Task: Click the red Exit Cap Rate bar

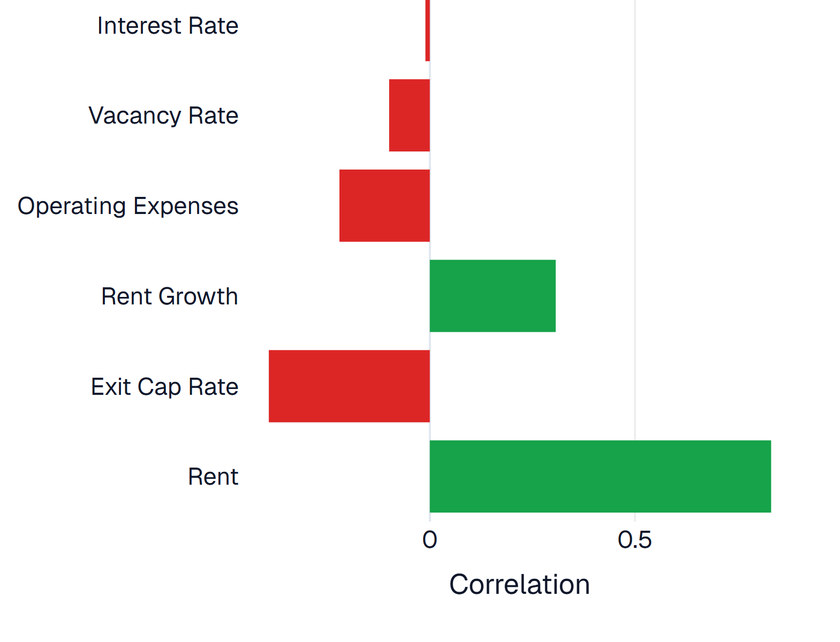Action: pyautogui.click(x=349, y=386)
